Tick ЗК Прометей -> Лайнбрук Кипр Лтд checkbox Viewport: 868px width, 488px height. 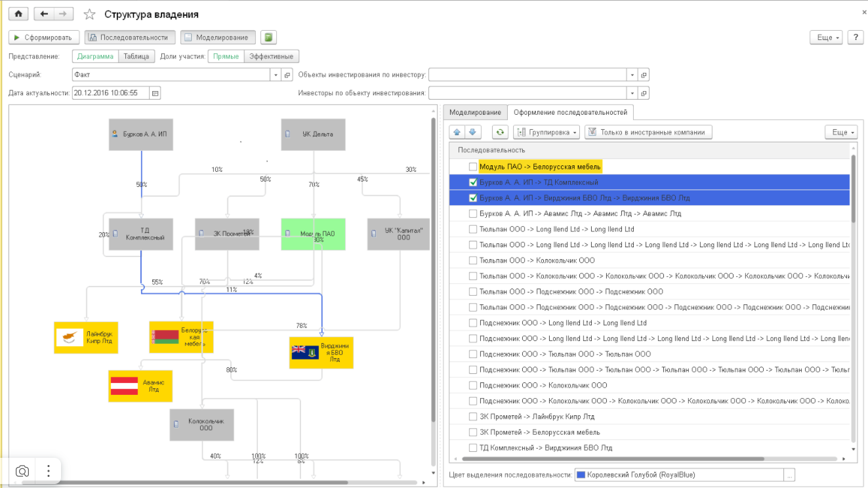point(473,417)
